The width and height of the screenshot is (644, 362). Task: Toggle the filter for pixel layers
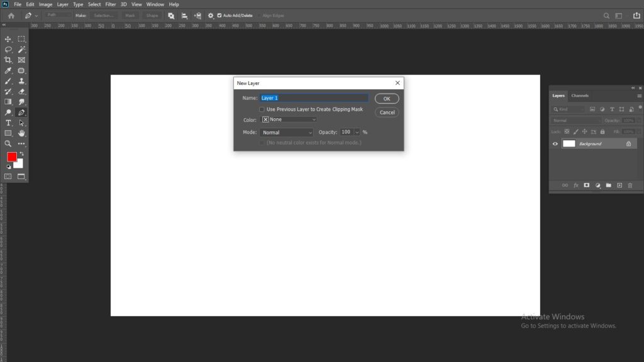[592, 109]
